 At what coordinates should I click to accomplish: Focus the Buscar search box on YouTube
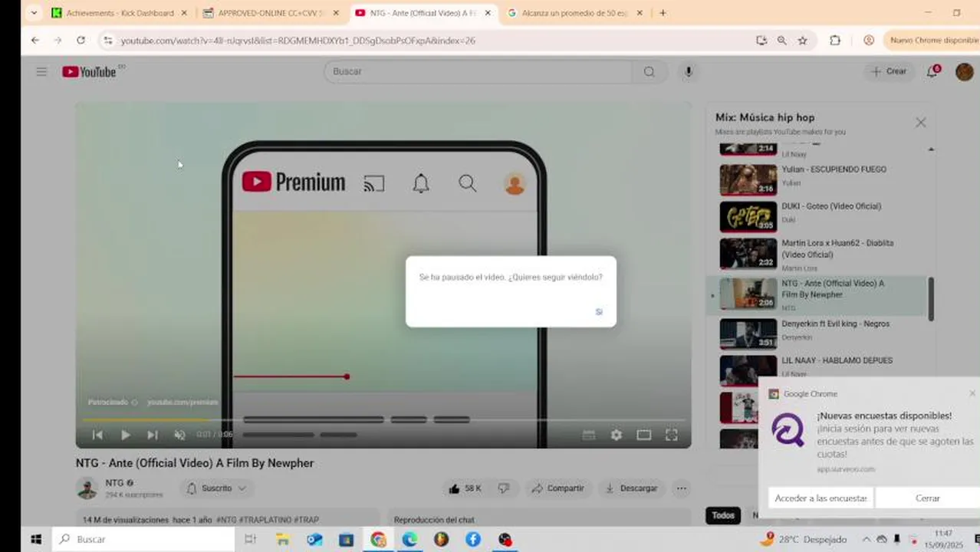tap(478, 71)
